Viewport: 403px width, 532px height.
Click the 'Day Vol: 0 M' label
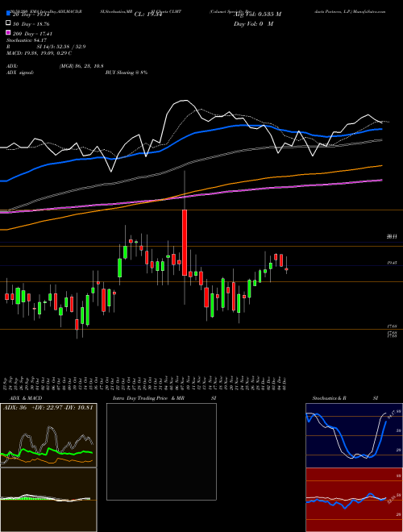[x=254, y=24]
